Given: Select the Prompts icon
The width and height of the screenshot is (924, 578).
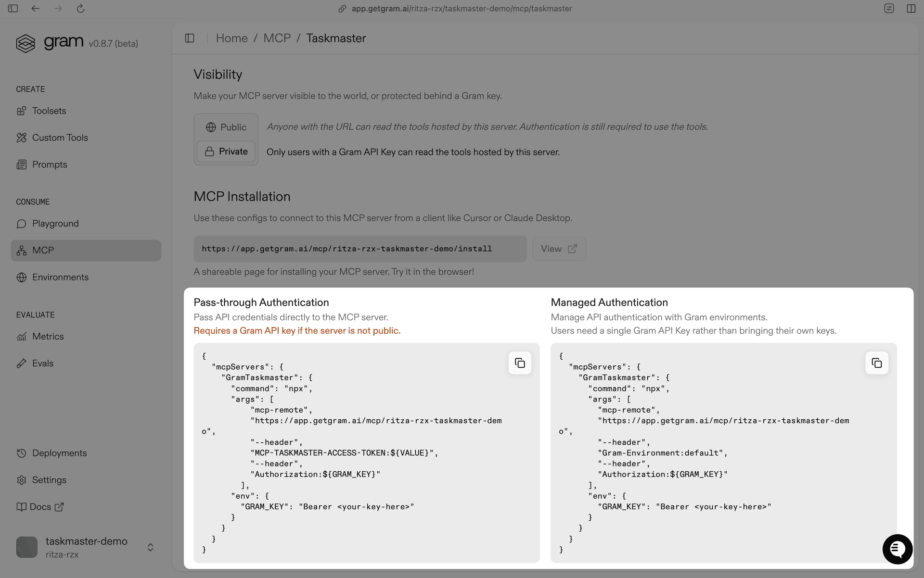Looking at the screenshot, I should tap(22, 164).
